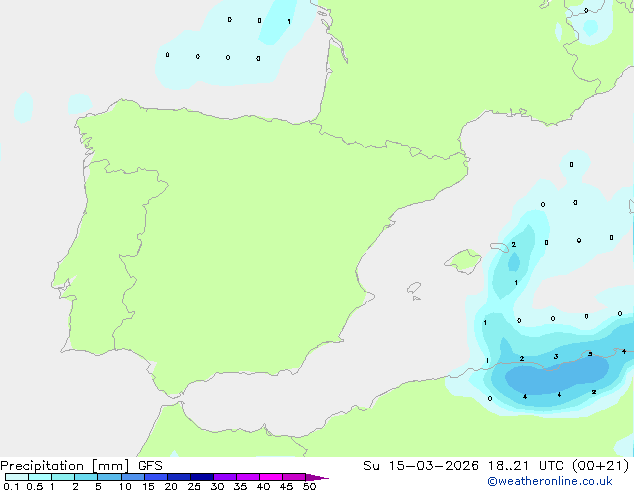The image size is (634, 490).
Task: Click the '25' legend scale label
Action: 194,486
